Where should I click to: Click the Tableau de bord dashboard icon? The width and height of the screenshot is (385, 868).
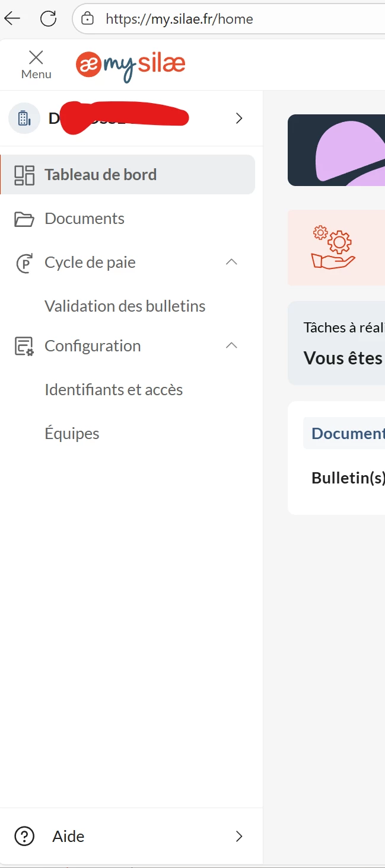pyautogui.click(x=24, y=175)
